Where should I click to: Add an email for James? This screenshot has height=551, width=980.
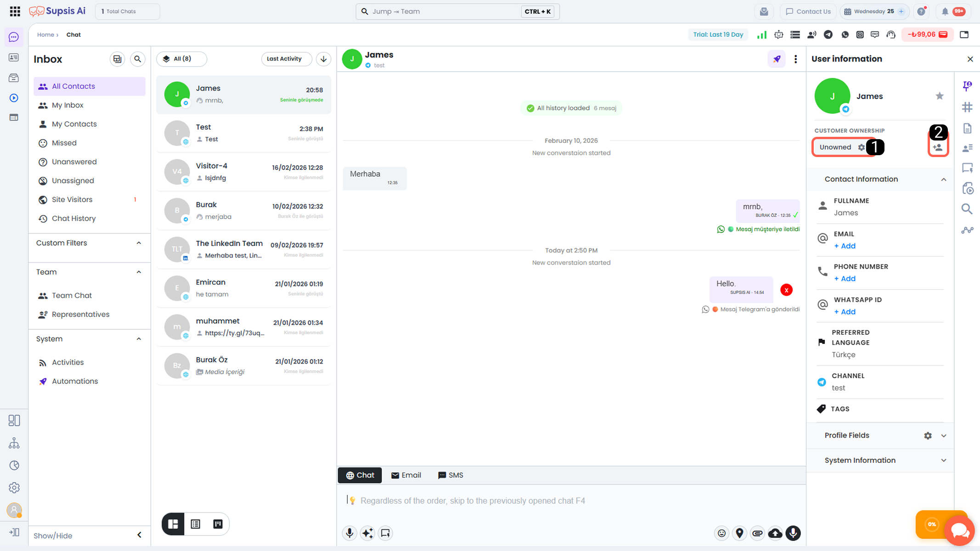845,246
